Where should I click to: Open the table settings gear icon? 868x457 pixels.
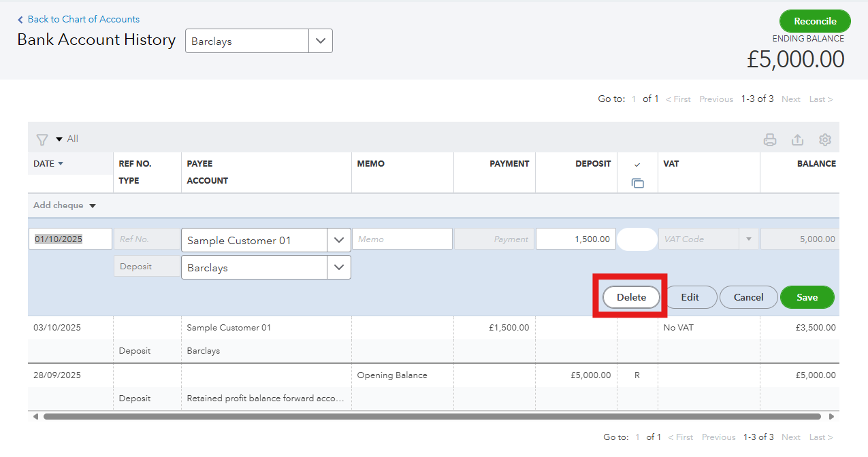(x=825, y=139)
